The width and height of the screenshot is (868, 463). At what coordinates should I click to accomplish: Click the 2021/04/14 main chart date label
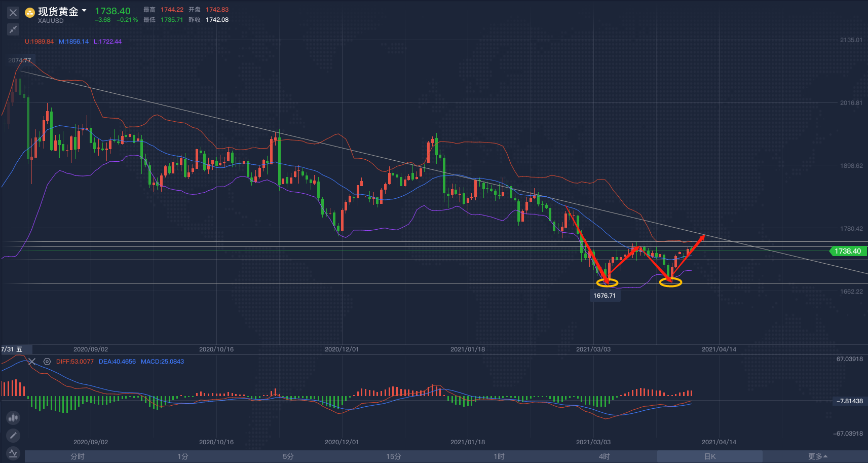click(x=719, y=349)
